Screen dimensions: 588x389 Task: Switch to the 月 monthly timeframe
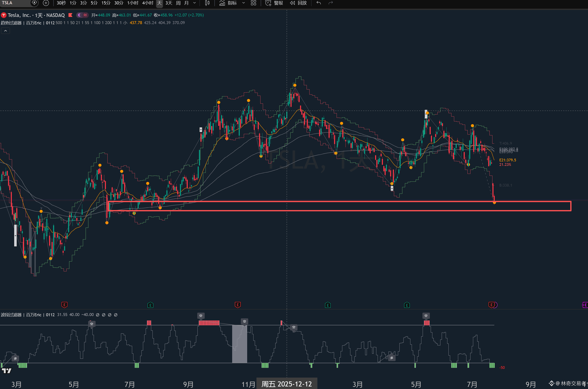coord(186,3)
